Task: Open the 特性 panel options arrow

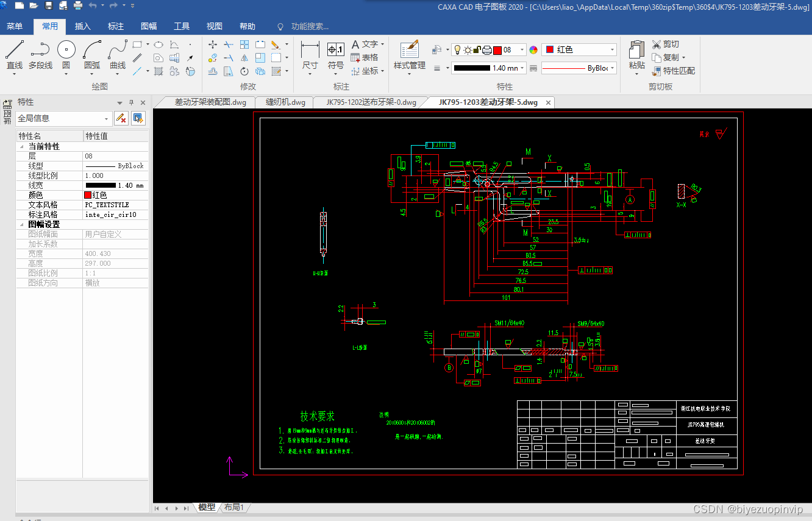Action: (x=120, y=102)
